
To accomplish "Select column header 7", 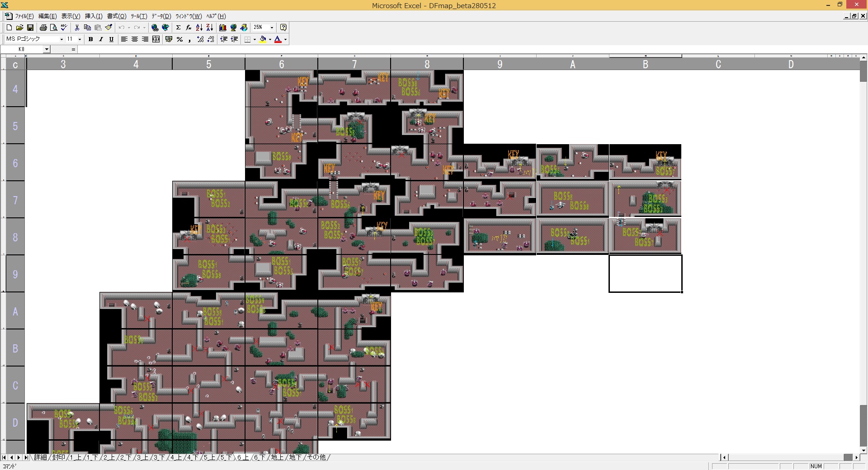I will coord(354,64).
